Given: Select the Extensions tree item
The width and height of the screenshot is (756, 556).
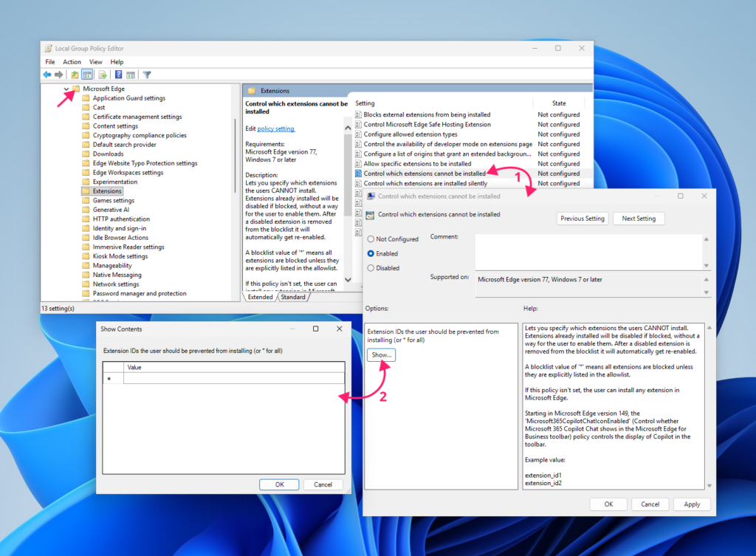Looking at the screenshot, I should 107,191.
